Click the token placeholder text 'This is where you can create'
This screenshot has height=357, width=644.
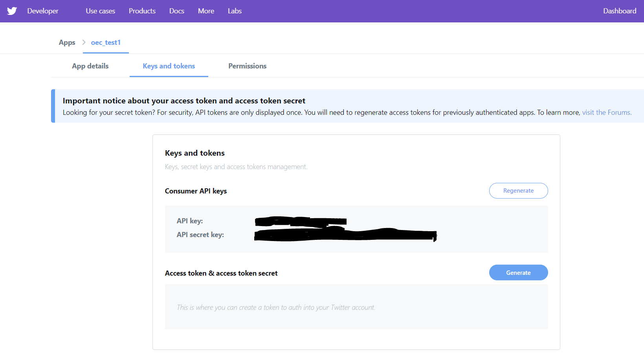[276, 307]
